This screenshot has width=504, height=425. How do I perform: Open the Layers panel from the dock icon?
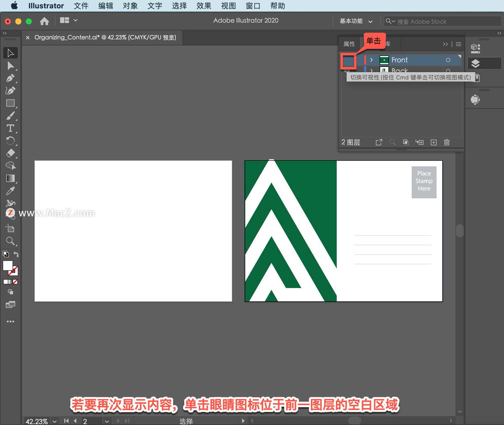point(475,63)
